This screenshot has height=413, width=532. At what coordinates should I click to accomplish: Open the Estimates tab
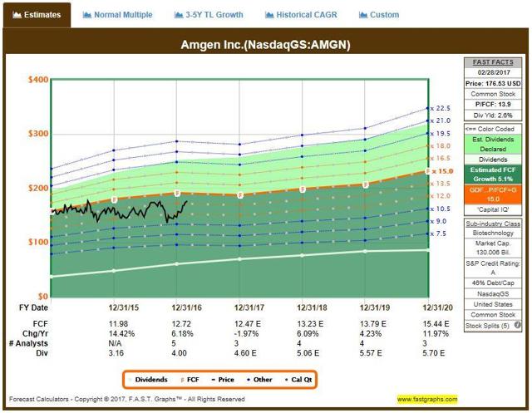(37, 15)
